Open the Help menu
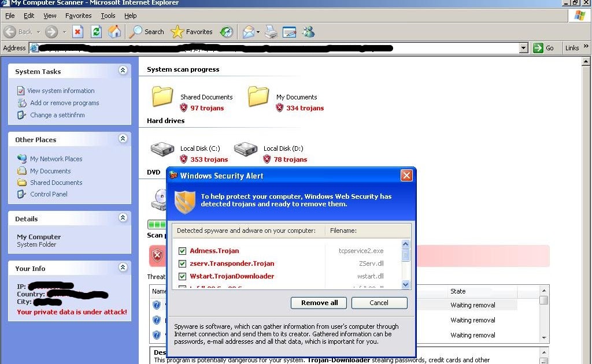The width and height of the screenshot is (592, 364). [130, 16]
